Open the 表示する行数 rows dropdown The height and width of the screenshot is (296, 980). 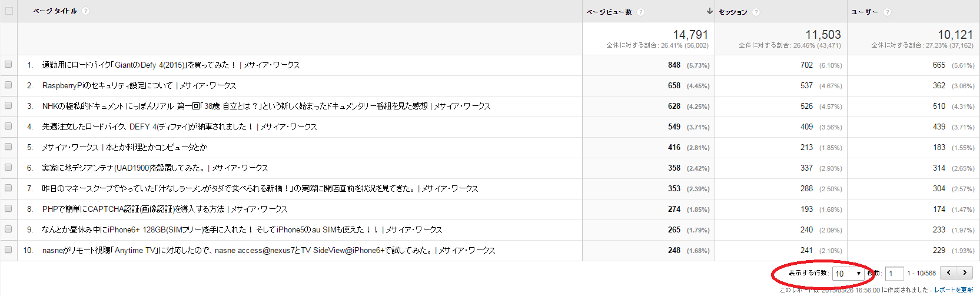(x=848, y=273)
